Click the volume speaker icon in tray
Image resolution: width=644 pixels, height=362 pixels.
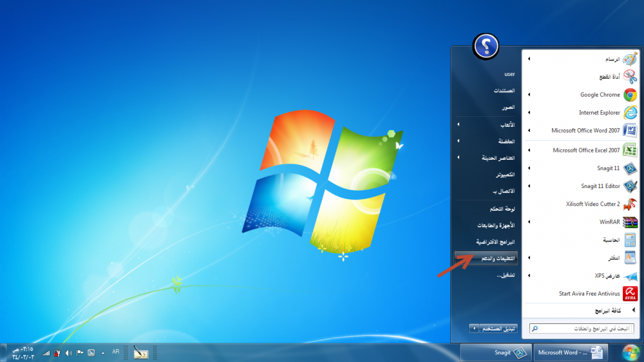point(69,353)
